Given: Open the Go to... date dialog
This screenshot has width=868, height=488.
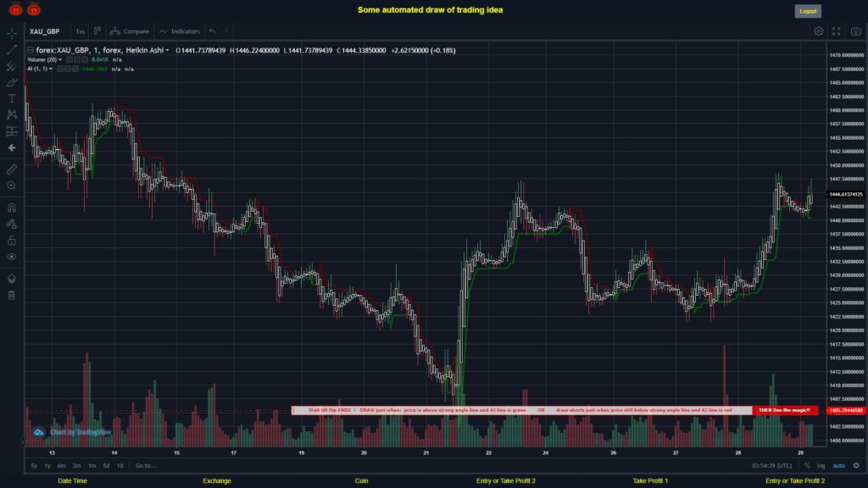Looking at the screenshot, I should tap(146, 466).
